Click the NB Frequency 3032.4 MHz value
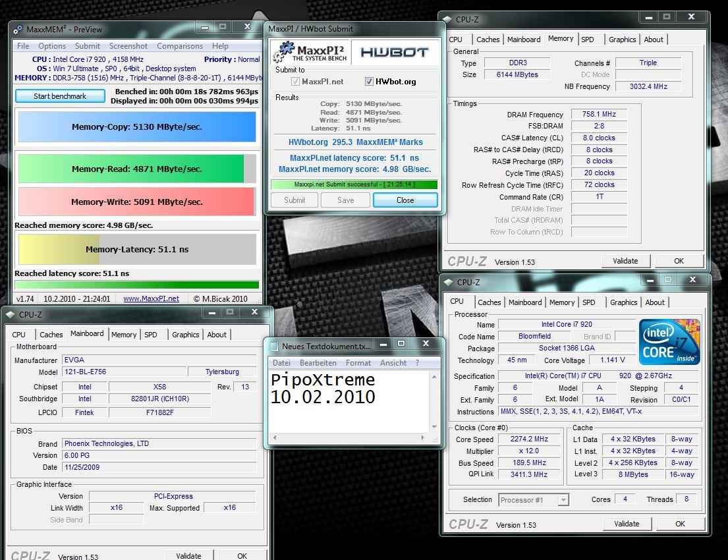Viewport: 728px width, 560px height. [648, 86]
